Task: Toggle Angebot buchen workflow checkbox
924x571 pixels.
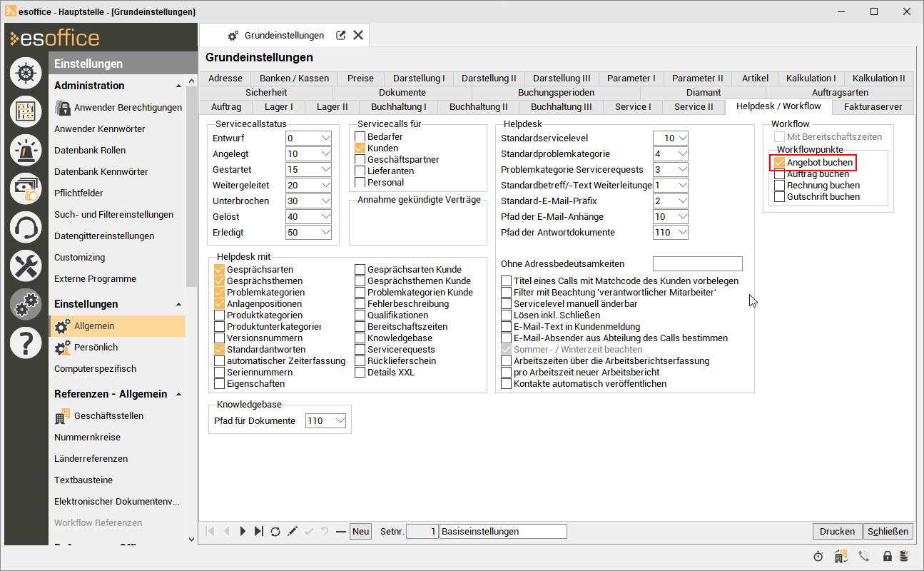Action: pyautogui.click(x=780, y=163)
